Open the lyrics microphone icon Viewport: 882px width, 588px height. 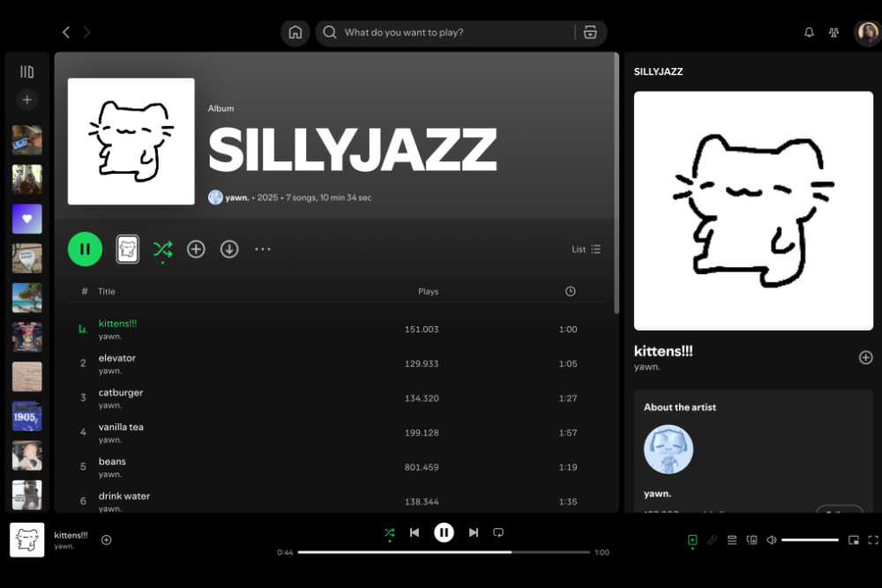click(x=712, y=540)
